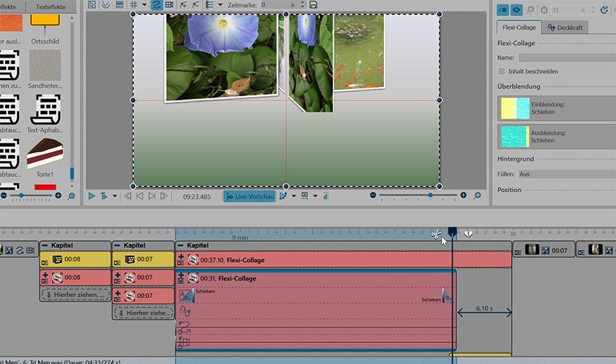Click the Einblendung: Schieben transition button
The image size is (616, 364).
[x=556, y=108]
